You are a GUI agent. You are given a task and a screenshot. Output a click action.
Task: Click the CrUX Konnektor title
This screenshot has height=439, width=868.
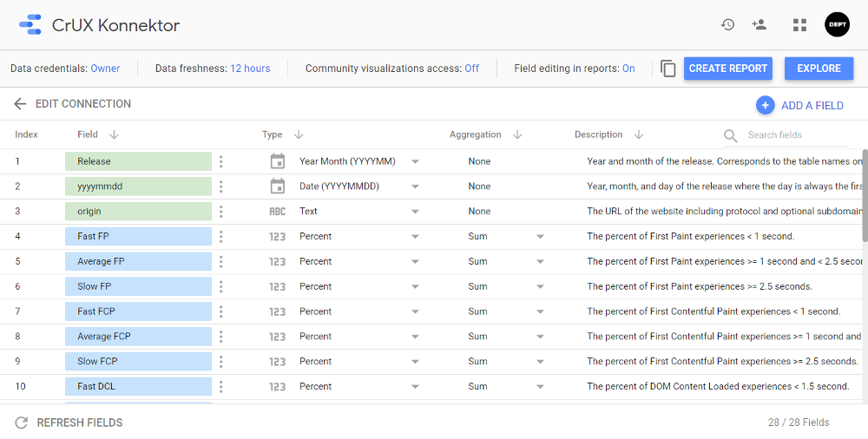tap(115, 25)
